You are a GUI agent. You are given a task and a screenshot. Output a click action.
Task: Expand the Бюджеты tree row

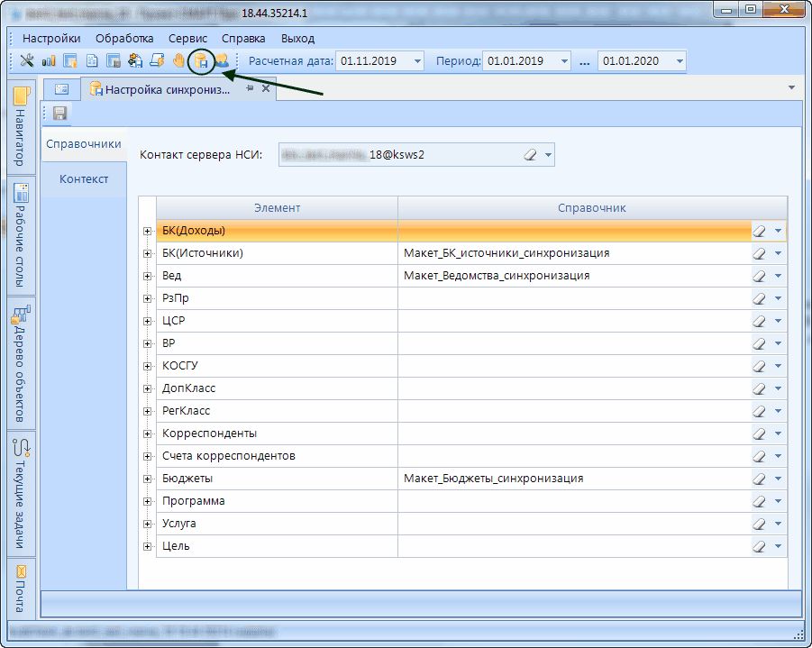(147, 479)
